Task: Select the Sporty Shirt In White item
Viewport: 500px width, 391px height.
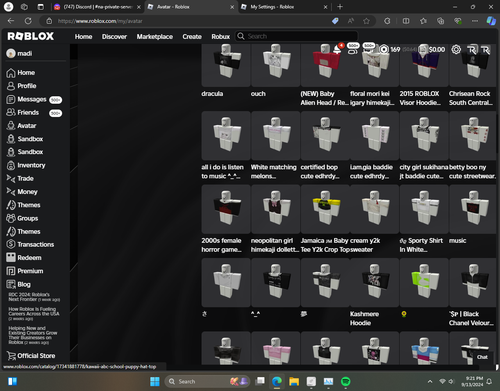Action: [x=424, y=209]
